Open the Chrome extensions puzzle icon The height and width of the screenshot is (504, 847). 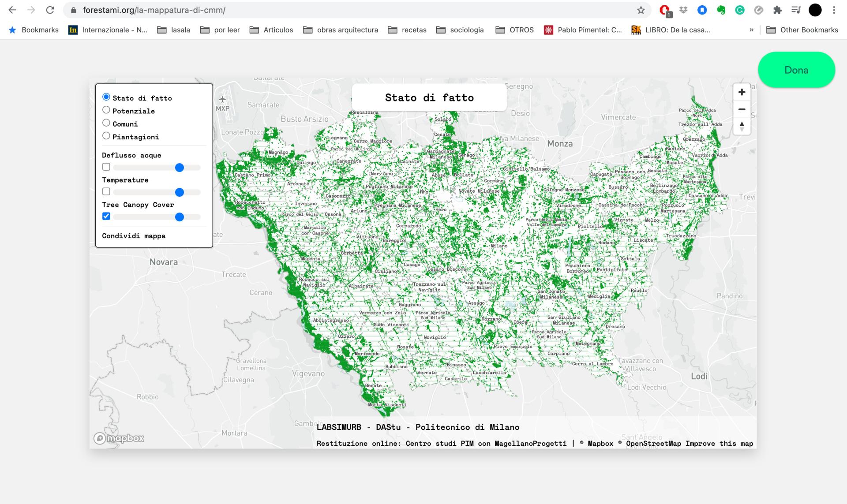777,10
